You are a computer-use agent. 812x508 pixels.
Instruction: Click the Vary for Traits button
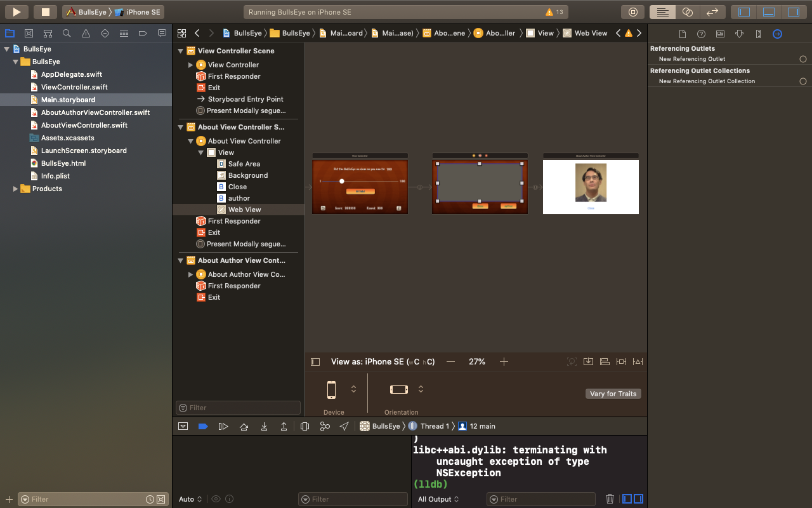point(613,394)
